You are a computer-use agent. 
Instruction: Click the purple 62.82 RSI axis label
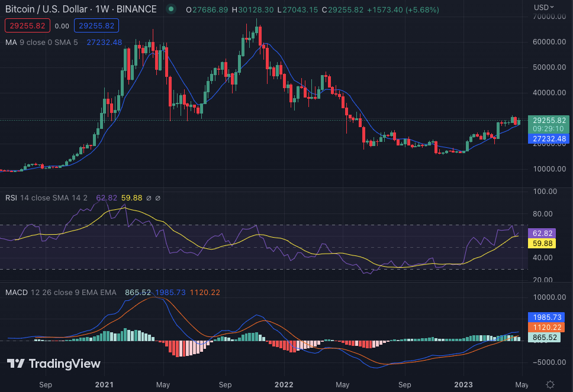[x=542, y=233]
